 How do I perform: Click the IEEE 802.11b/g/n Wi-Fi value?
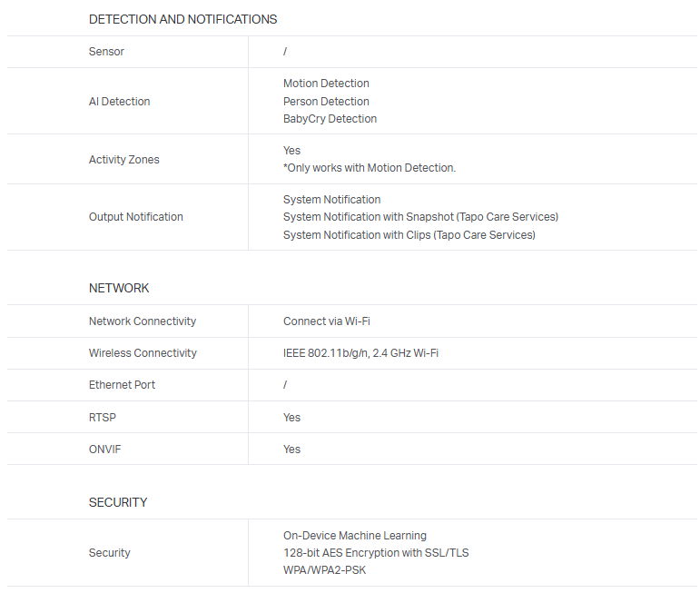[360, 353]
